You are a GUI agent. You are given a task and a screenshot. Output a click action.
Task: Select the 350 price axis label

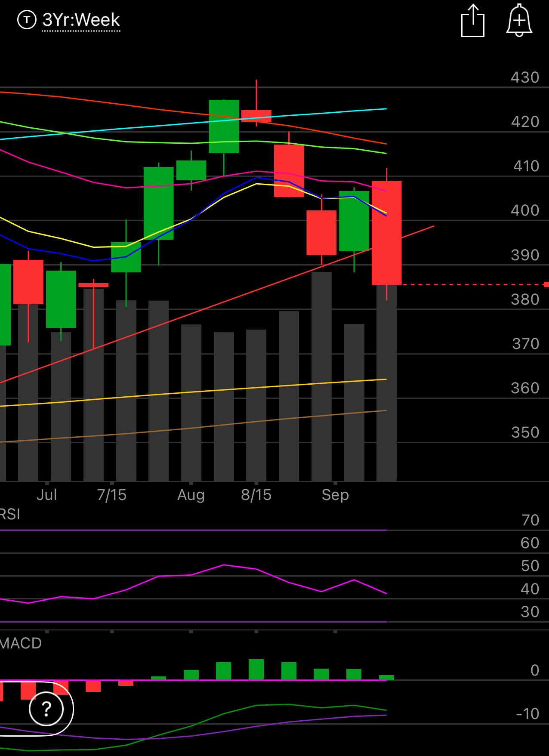click(x=525, y=432)
